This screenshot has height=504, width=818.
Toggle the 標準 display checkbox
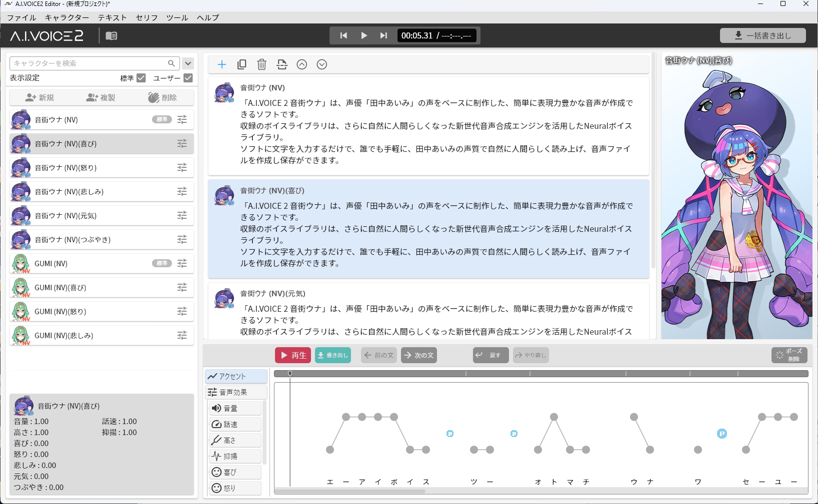coord(141,78)
